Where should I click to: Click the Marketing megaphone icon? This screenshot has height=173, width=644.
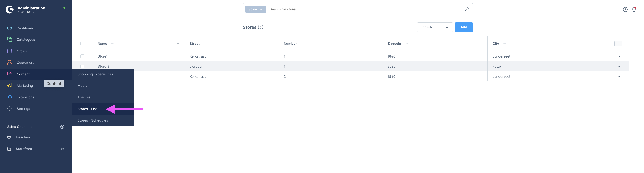point(10,86)
